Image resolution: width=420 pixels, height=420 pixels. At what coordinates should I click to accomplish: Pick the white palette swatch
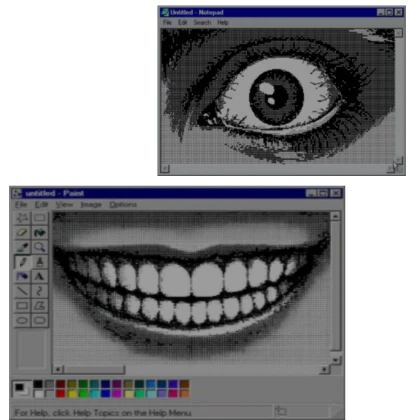click(38, 394)
